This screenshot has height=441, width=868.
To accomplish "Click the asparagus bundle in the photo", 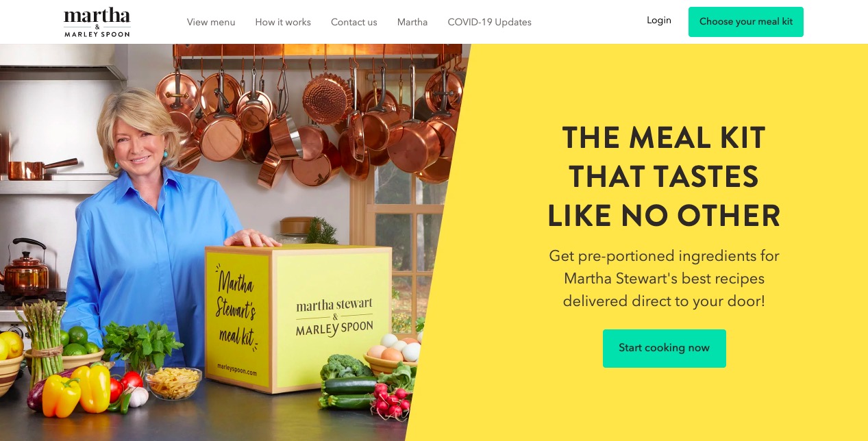I will tap(42, 340).
